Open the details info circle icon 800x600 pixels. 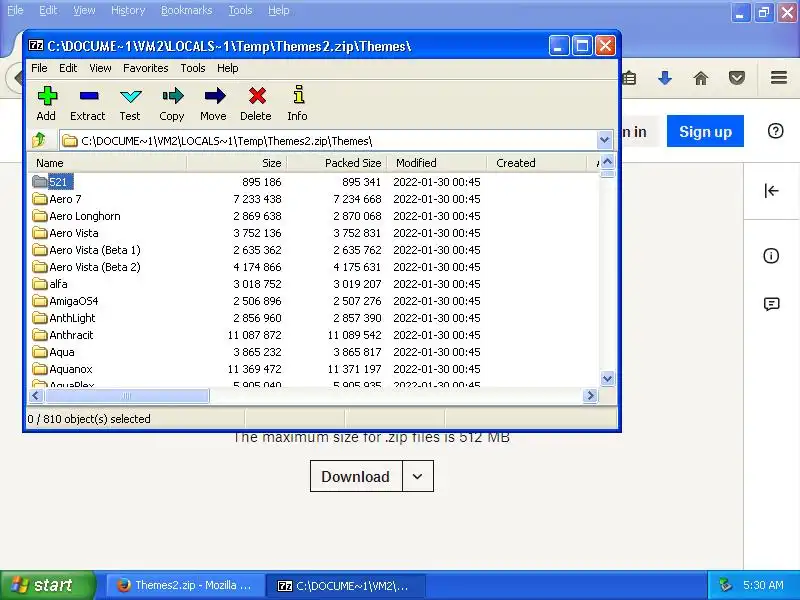771,256
